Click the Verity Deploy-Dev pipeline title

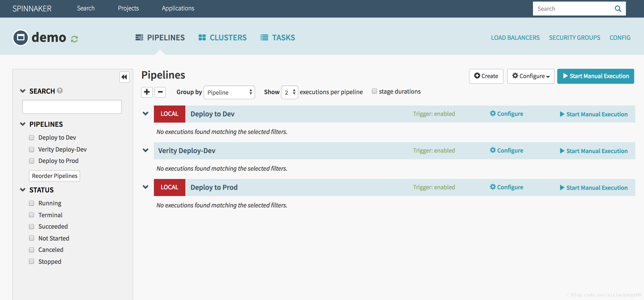pos(187,151)
